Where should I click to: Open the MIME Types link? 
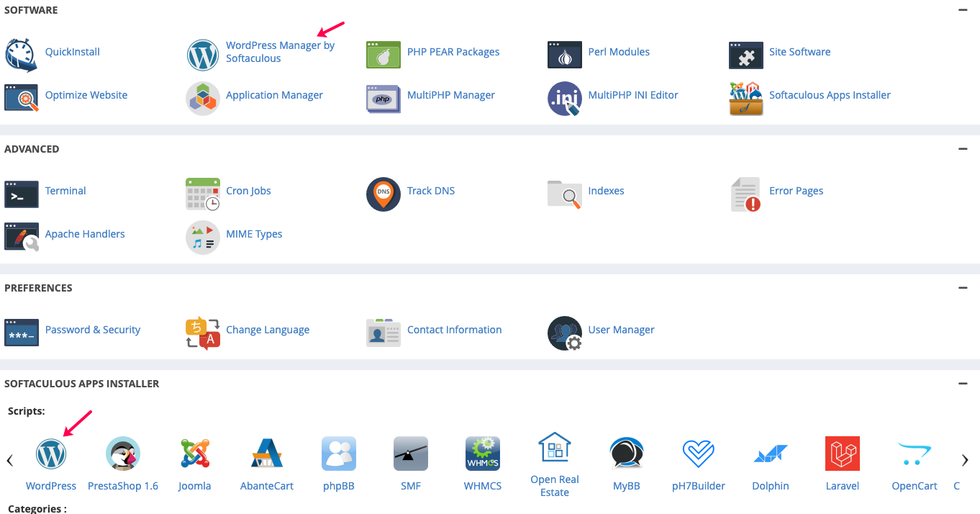coord(254,234)
